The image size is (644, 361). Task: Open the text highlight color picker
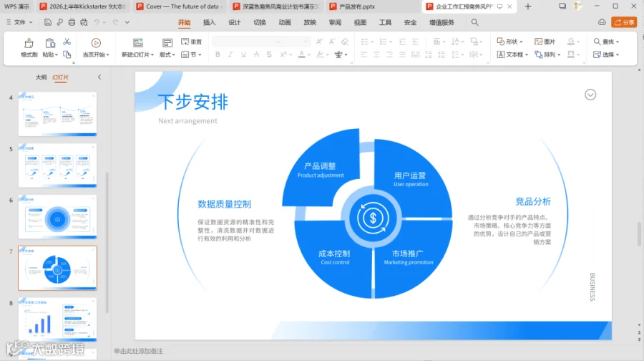pyautogui.click(x=327, y=54)
